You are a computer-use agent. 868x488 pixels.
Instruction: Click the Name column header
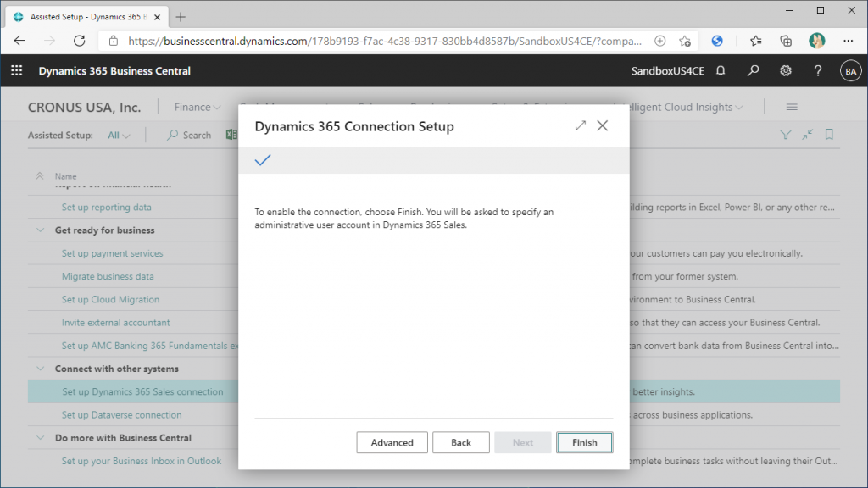tap(65, 176)
